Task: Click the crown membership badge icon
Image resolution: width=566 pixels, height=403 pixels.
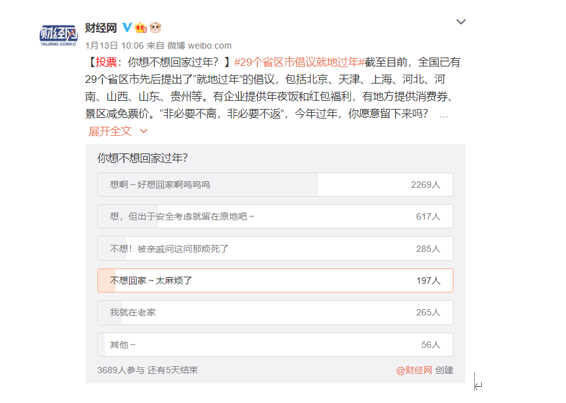Action: (x=141, y=27)
